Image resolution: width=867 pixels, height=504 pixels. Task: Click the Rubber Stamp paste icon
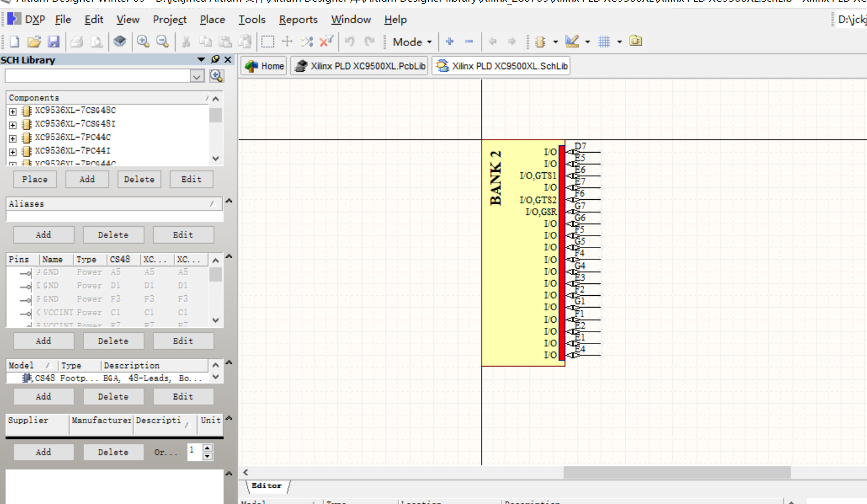[x=245, y=42]
